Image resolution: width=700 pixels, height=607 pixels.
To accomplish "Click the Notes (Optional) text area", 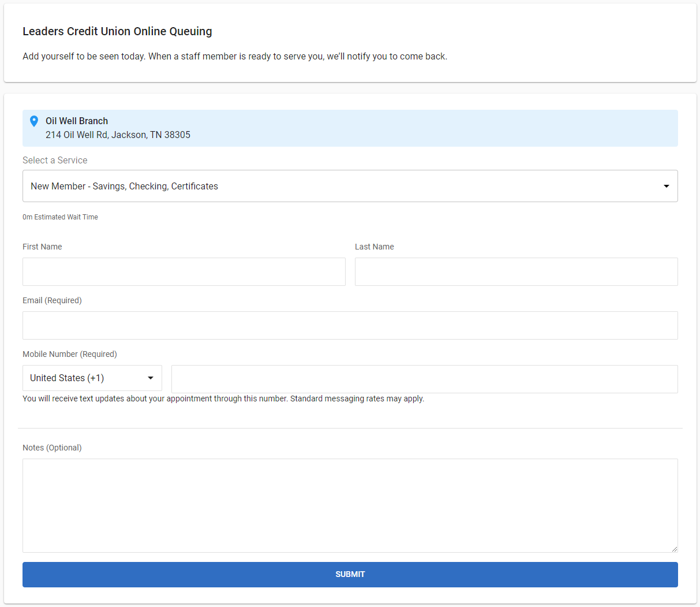I will click(350, 505).
